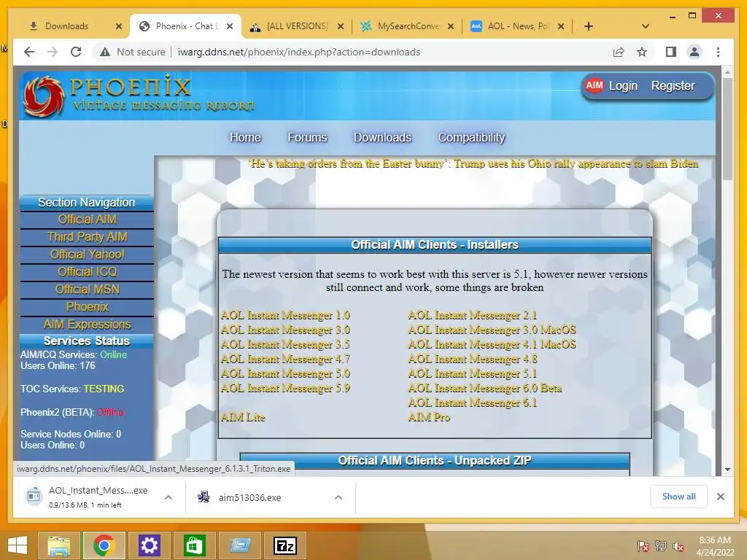Expand the tab search chevron
This screenshot has height=560, width=747.
tap(646, 26)
